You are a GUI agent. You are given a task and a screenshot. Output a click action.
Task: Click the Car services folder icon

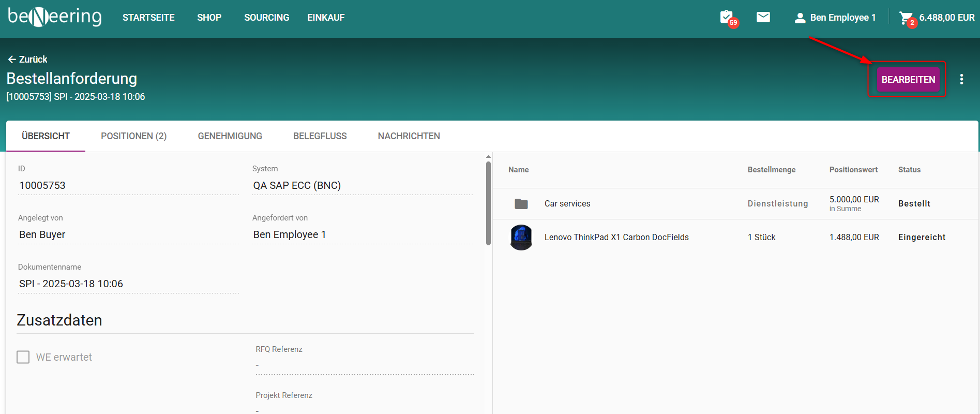click(x=521, y=204)
